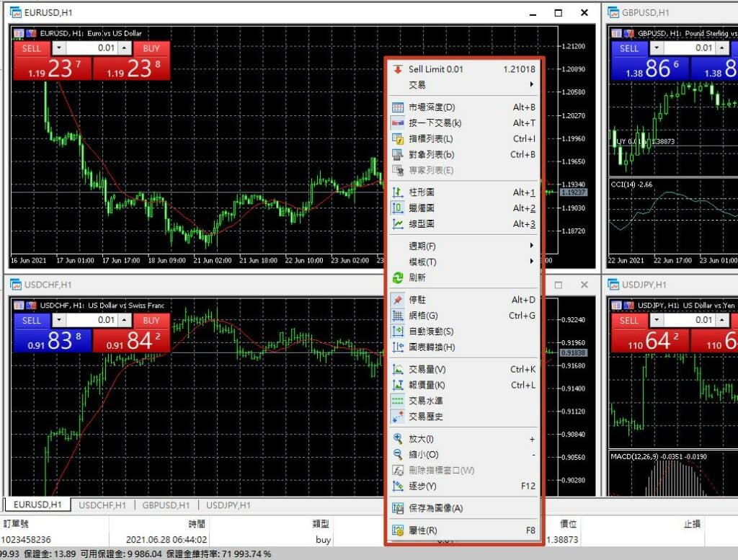This screenshot has width=738, height=560.
Task: Click USDJPY SELL button at 110 64
Action: [x=649, y=340]
